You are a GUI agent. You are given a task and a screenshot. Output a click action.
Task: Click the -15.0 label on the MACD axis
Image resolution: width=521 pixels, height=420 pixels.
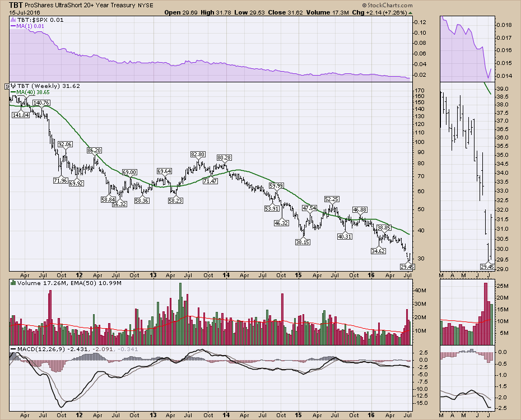pos(421,403)
